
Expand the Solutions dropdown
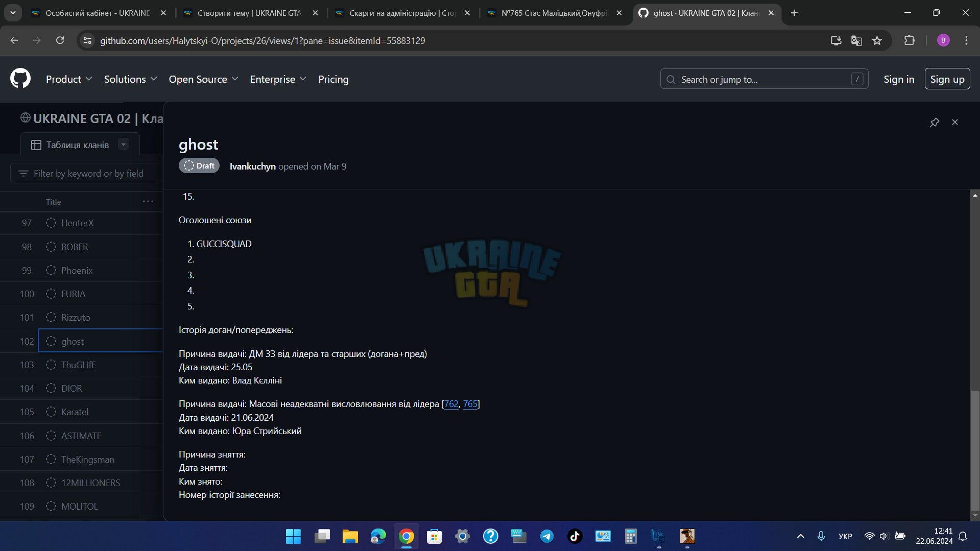(x=130, y=79)
